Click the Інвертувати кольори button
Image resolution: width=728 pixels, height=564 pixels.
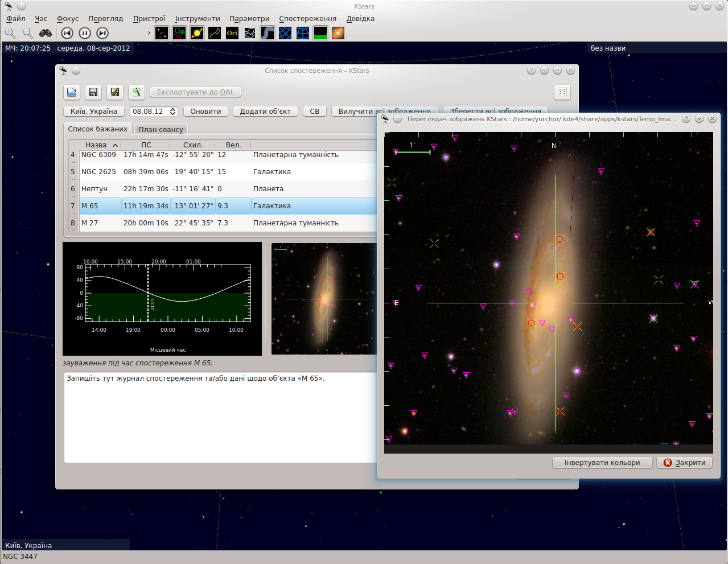pos(602,463)
